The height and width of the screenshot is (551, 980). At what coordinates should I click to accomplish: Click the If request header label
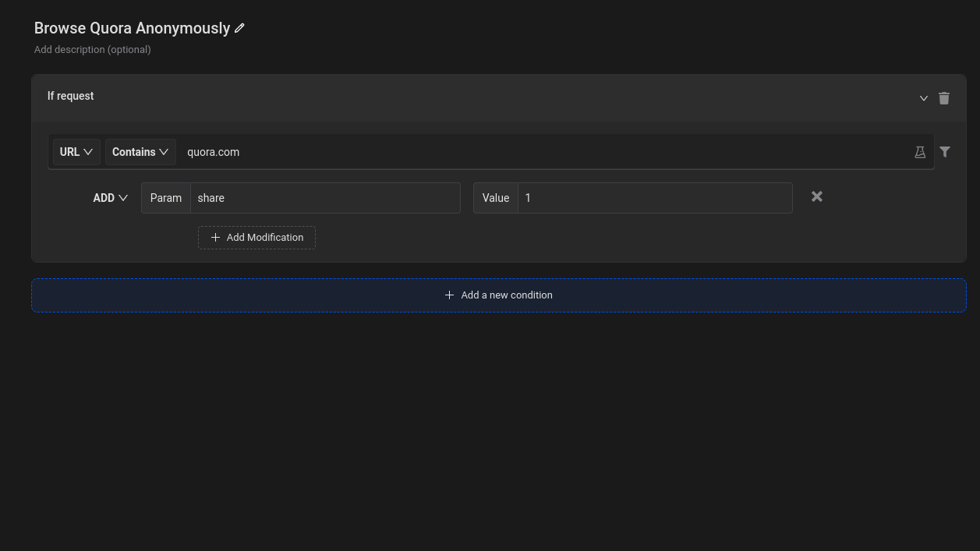click(70, 96)
